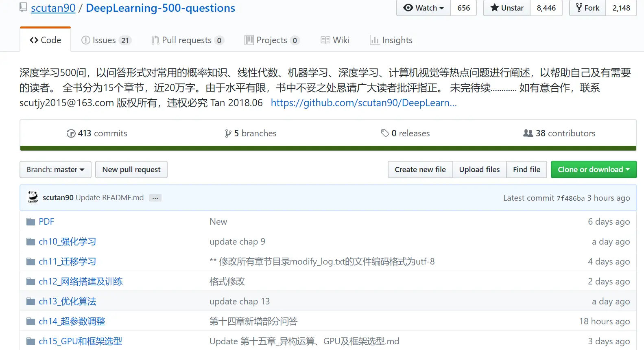View the 5 branches
Screen dimensions: 644x350
coord(251,133)
